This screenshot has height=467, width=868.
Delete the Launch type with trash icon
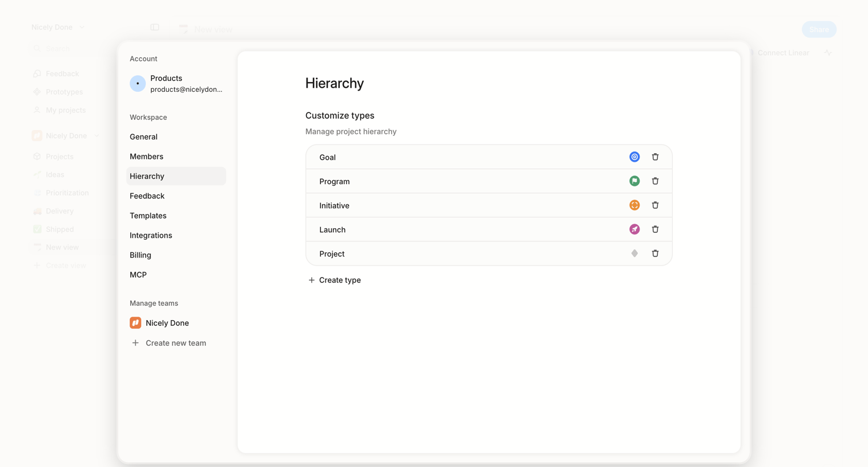click(x=655, y=229)
